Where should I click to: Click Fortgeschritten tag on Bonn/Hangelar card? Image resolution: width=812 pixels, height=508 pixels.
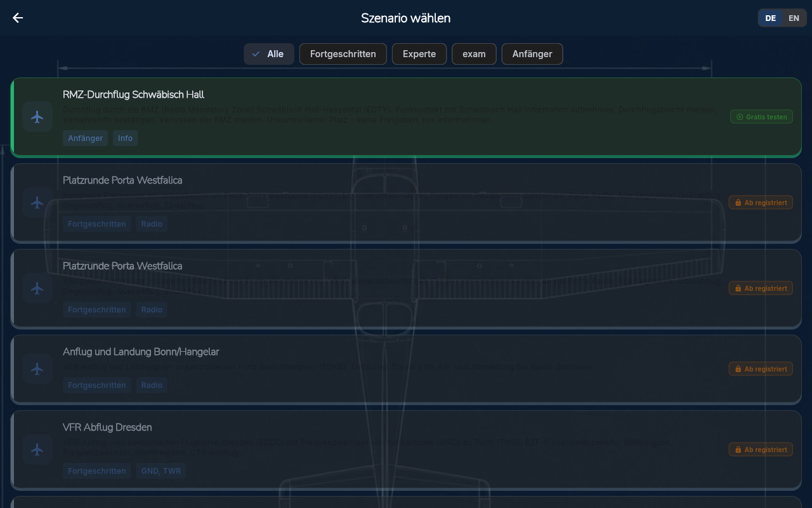96,385
